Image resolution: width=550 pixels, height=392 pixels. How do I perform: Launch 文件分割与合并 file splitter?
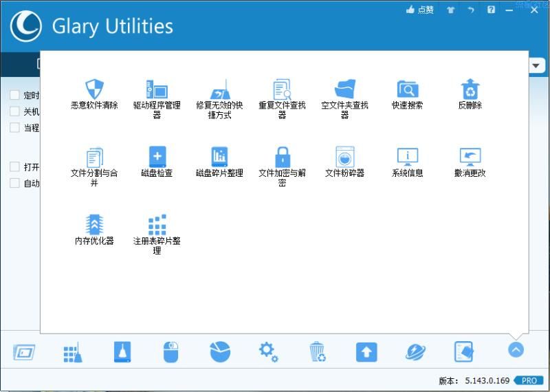click(94, 166)
